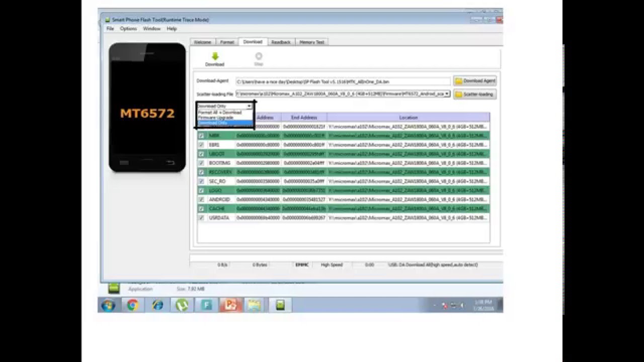Uncheck the EBR1 partition checkbox
The width and height of the screenshot is (644, 362).
coord(201,145)
